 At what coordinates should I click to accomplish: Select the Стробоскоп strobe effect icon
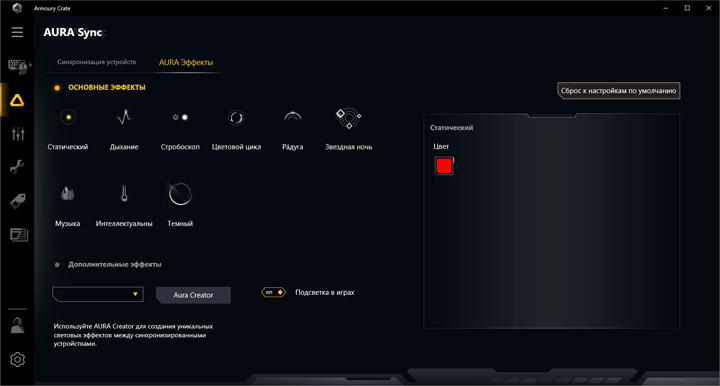coord(180,117)
